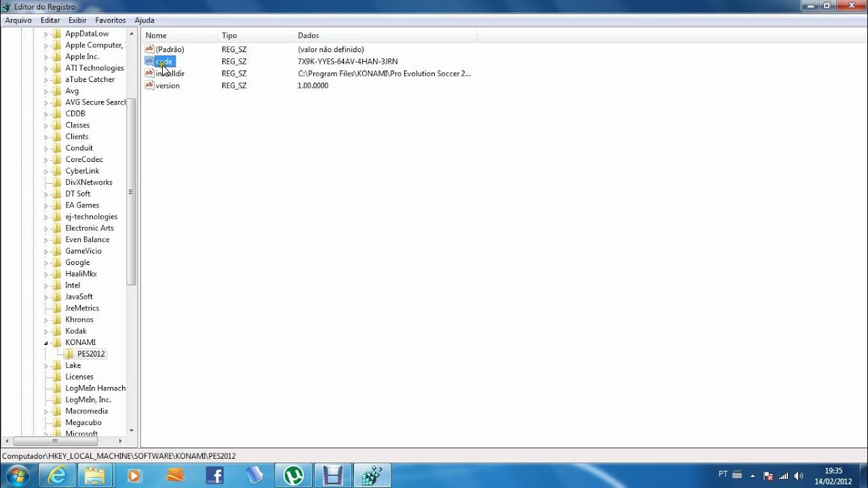Image resolution: width=868 pixels, height=488 pixels.
Task: Click the data value 7X9K-YYES-64AV-4HAN-3JRN
Action: pos(348,62)
